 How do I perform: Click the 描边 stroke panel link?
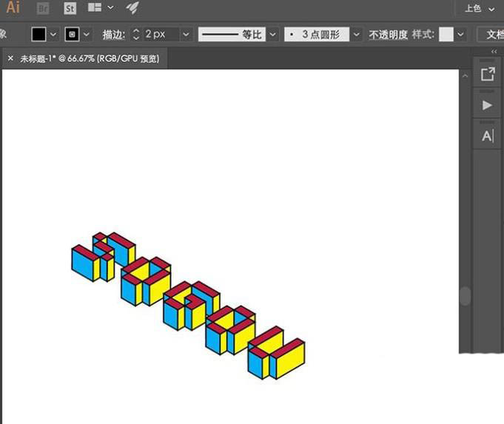pyautogui.click(x=113, y=35)
